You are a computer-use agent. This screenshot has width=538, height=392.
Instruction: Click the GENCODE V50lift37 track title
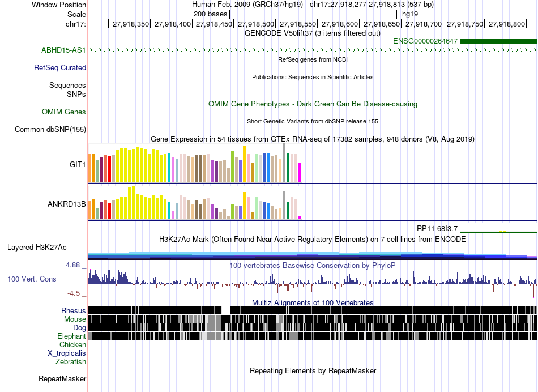pyautogui.click(x=312, y=33)
